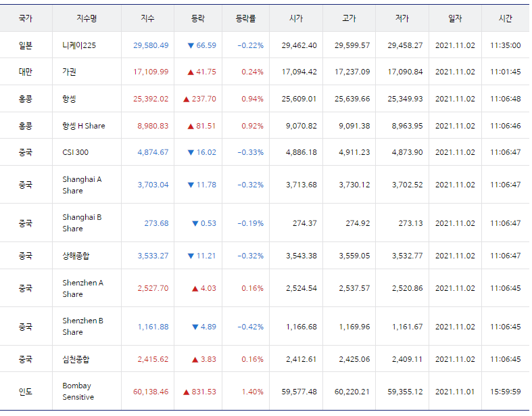Select the index value 60,138.46
532x416 pixels.
point(151,392)
